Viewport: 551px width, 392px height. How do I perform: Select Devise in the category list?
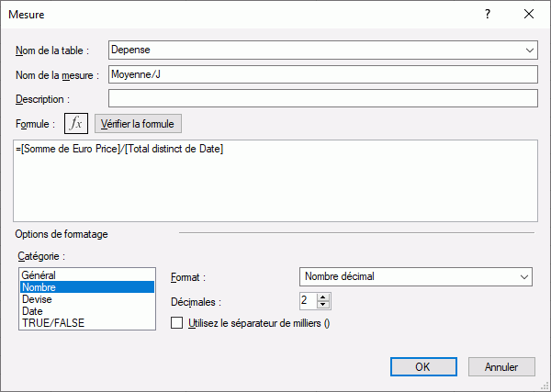[x=36, y=298]
